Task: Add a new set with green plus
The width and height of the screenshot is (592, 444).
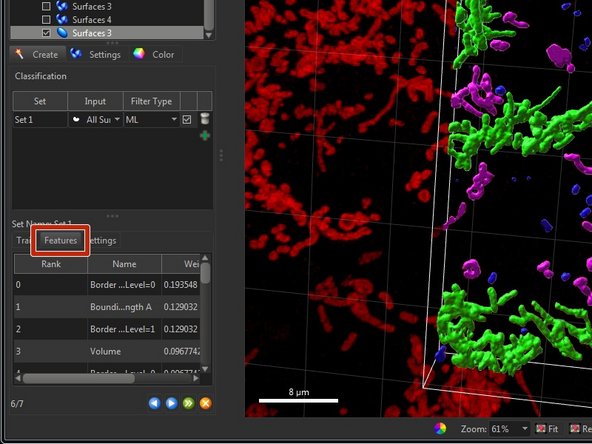Action: pyautogui.click(x=205, y=136)
